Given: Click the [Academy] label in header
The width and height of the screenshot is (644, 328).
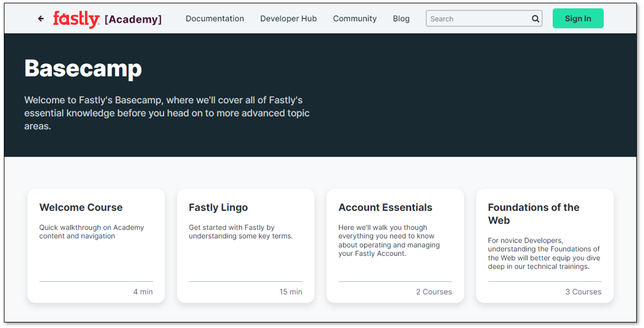Looking at the screenshot, I should tap(133, 19).
